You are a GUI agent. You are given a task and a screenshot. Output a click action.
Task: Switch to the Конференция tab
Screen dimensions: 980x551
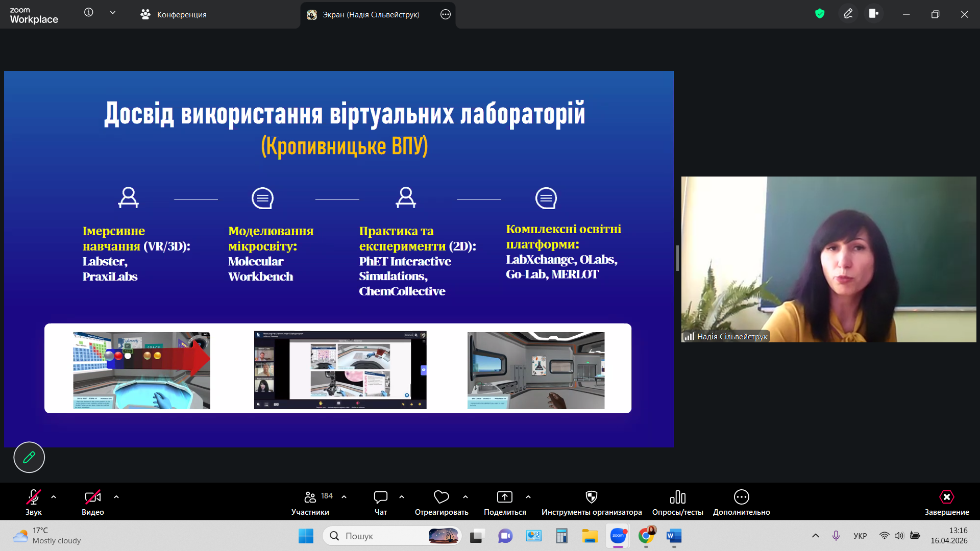[x=174, y=14]
